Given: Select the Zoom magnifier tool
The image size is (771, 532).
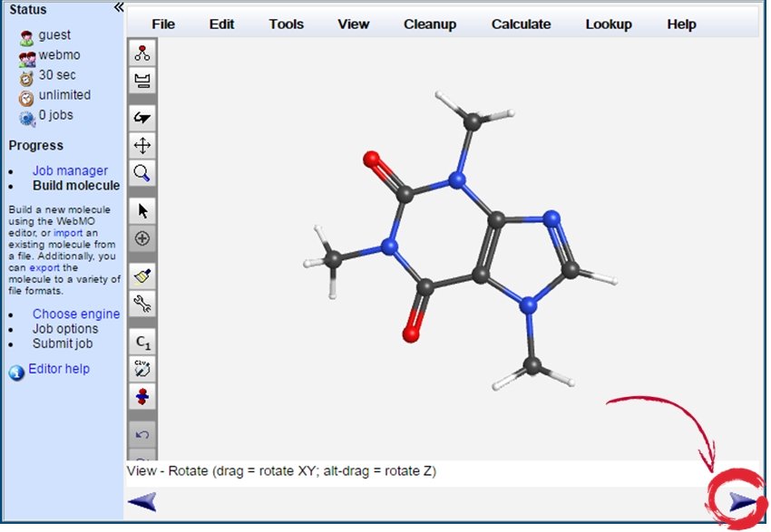Looking at the screenshot, I should pos(141,173).
